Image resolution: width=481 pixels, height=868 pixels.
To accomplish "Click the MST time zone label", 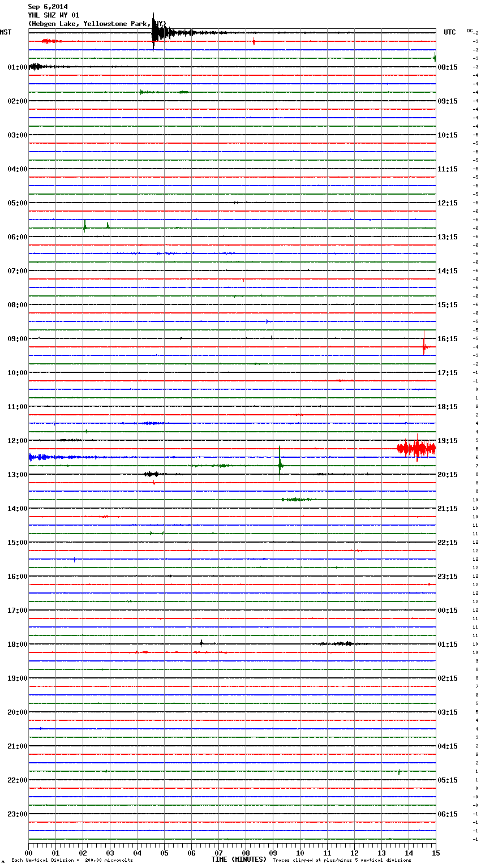I will pos(6,32).
